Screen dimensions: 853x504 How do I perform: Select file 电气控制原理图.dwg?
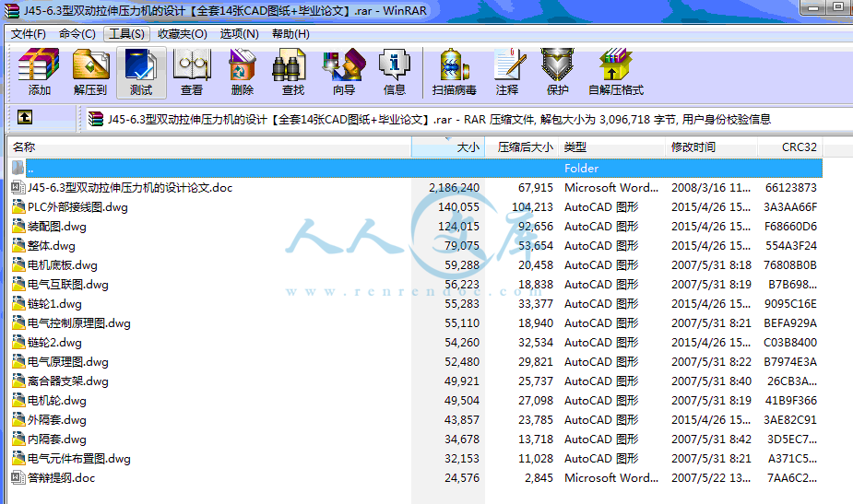point(79,323)
